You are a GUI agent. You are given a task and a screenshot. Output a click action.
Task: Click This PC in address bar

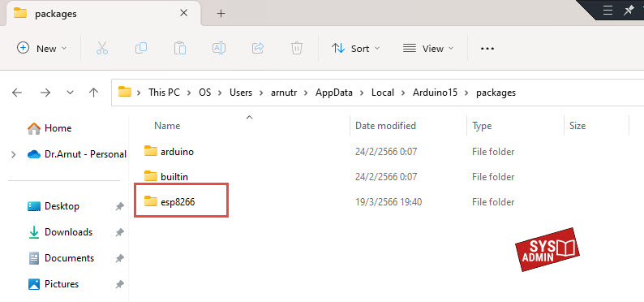(x=165, y=93)
